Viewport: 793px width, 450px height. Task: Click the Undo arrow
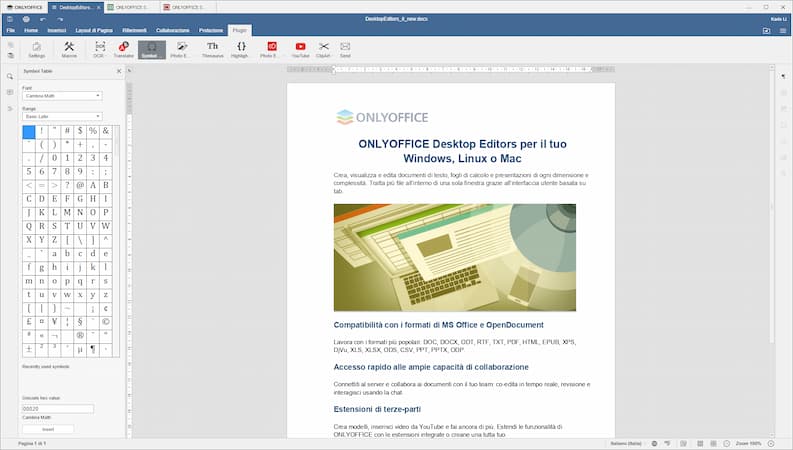pyautogui.click(x=43, y=19)
